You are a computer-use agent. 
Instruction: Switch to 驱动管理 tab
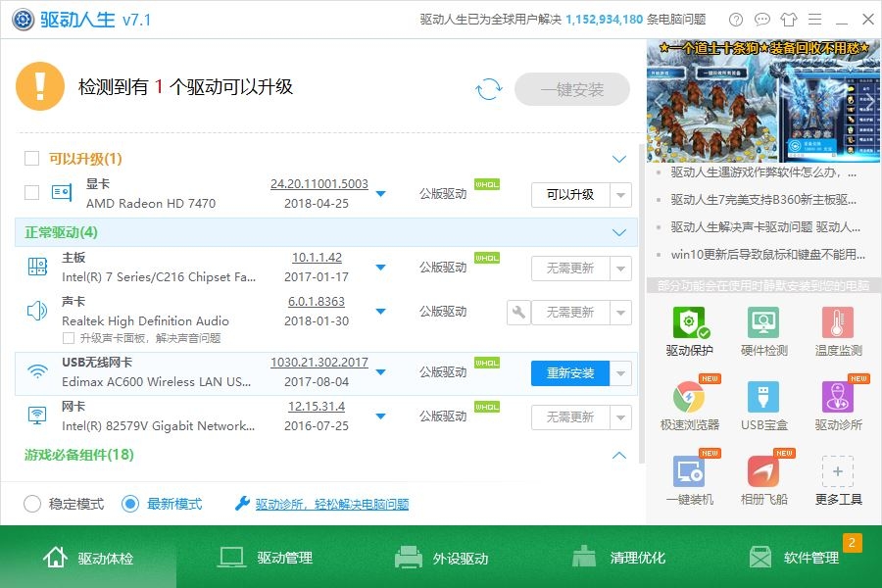pos(265,558)
